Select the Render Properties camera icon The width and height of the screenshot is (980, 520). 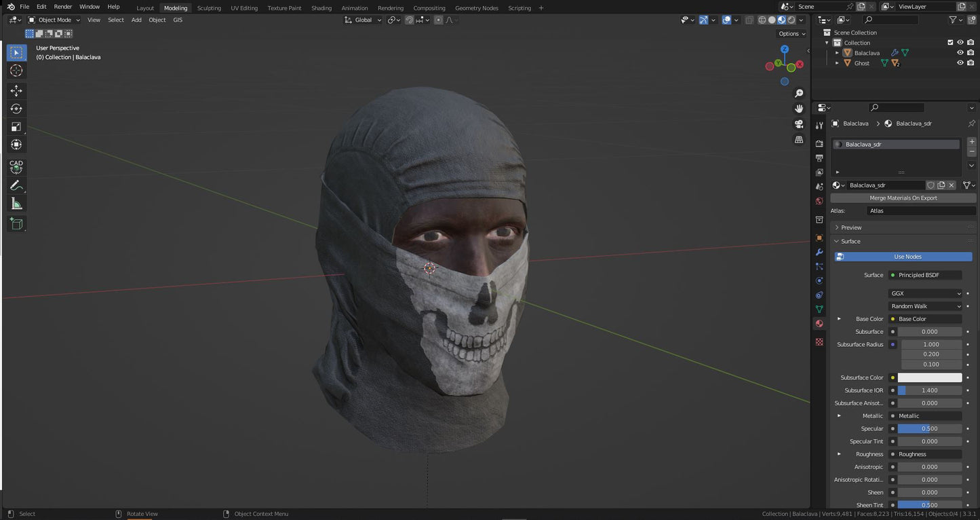819,143
